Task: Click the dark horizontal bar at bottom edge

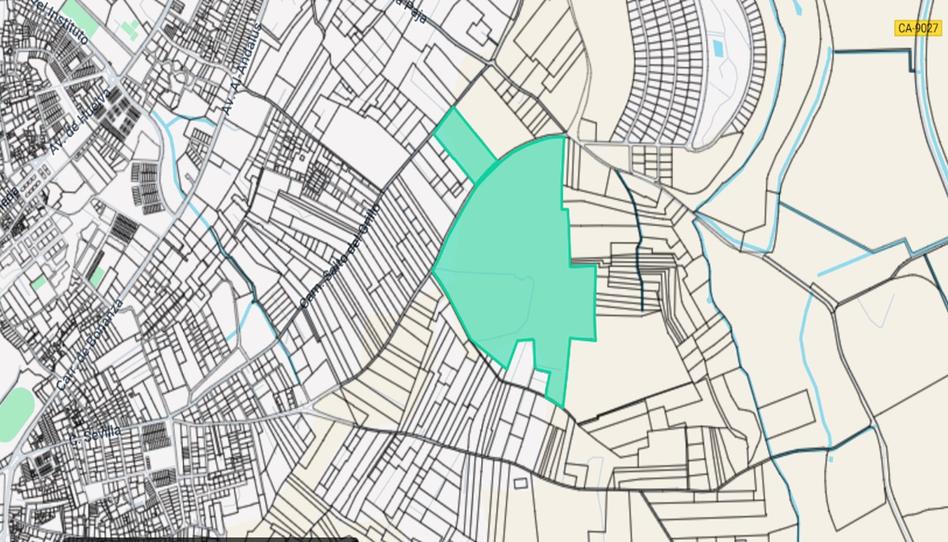Action: (210, 538)
